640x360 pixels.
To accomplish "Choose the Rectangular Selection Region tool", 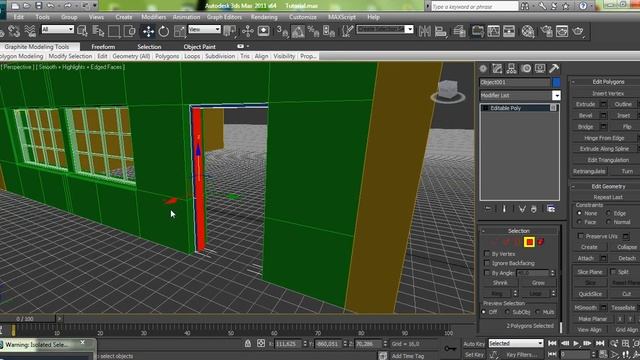I will (x=114, y=31).
